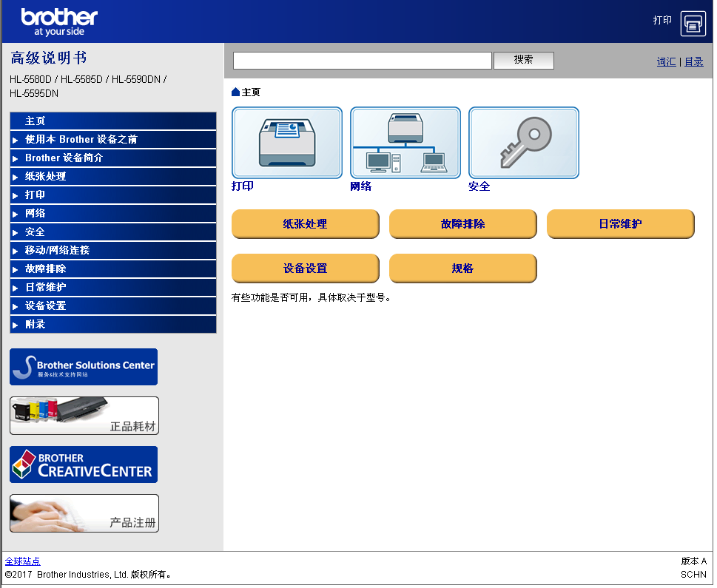Open 使用本 Brother 设备之前 menu item
This screenshot has width=717, height=588.
113,140
